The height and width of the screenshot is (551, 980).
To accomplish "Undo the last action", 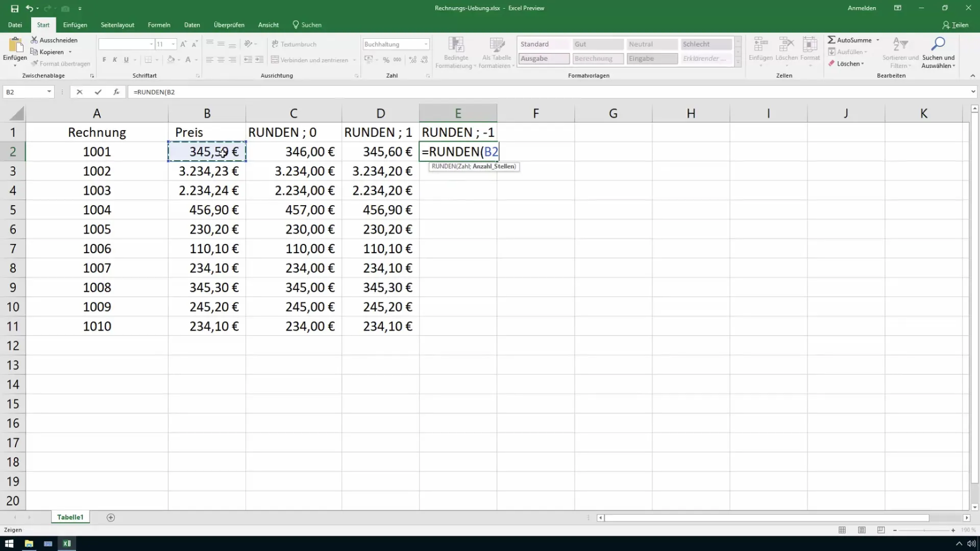I will pyautogui.click(x=30, y=9).
